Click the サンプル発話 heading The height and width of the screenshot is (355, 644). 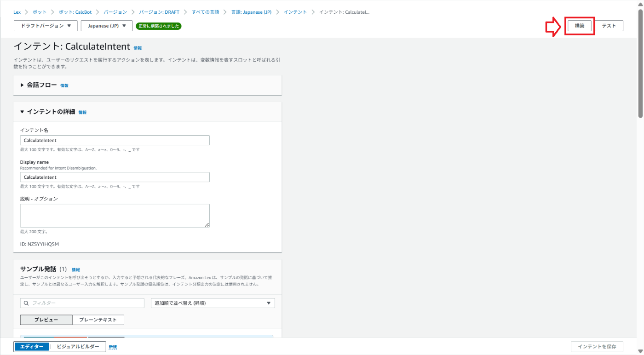click(x=38, y=269)
